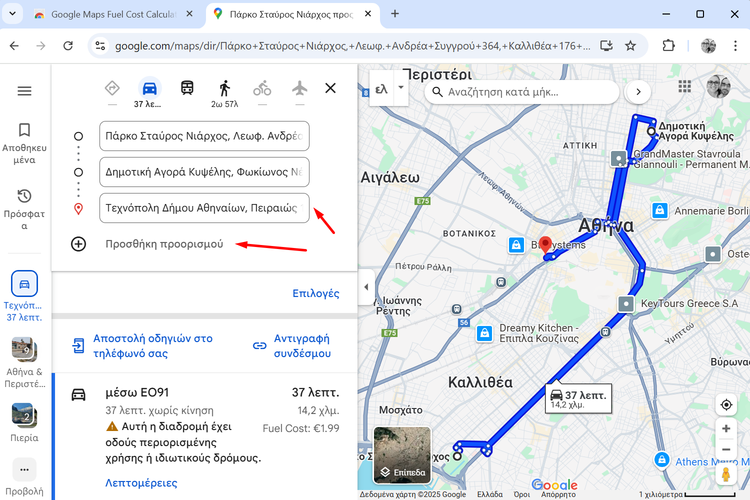Click the Προβολή more button
The width and height of the screenshot is (750, 500).
point(24,478)
